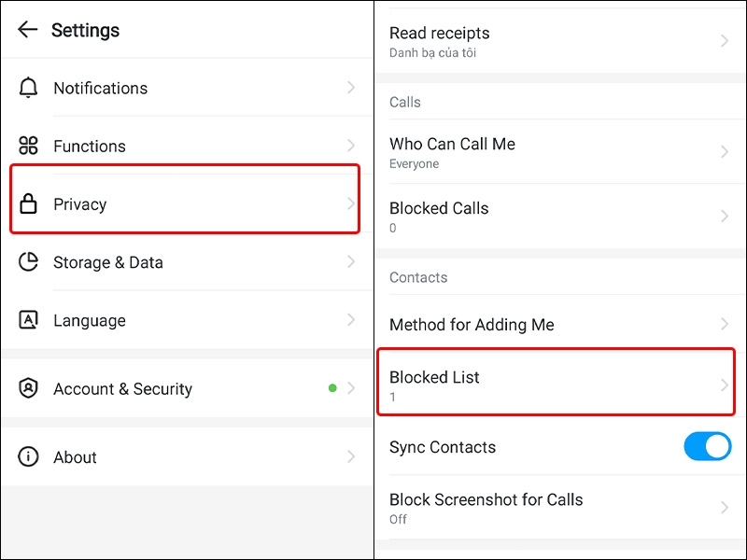Click the Notifications bell icon

28,87
